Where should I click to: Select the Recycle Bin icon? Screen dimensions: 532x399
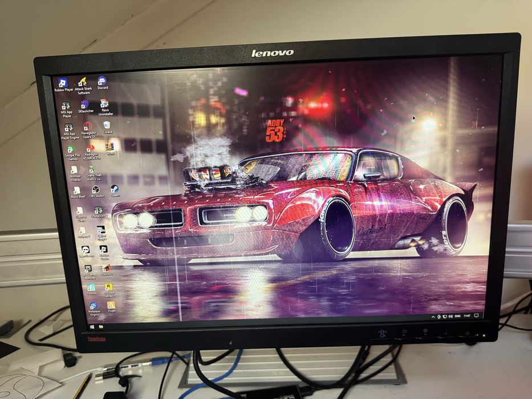[107, 128]
